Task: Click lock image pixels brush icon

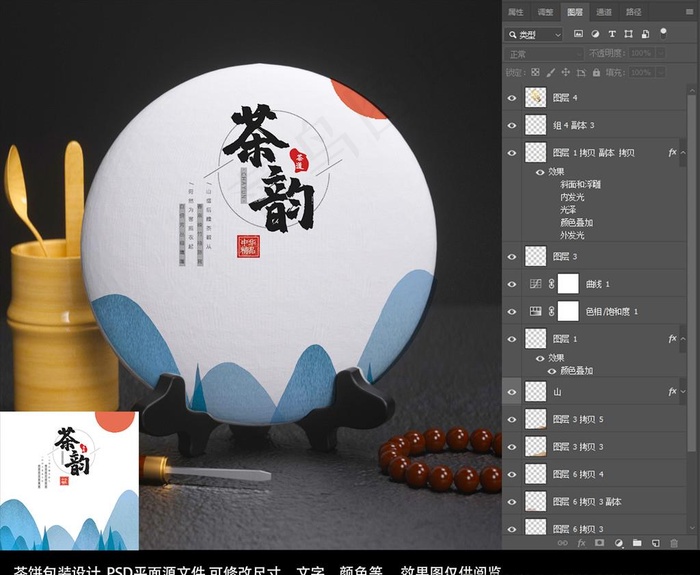Action: click(x=551, y=72)
